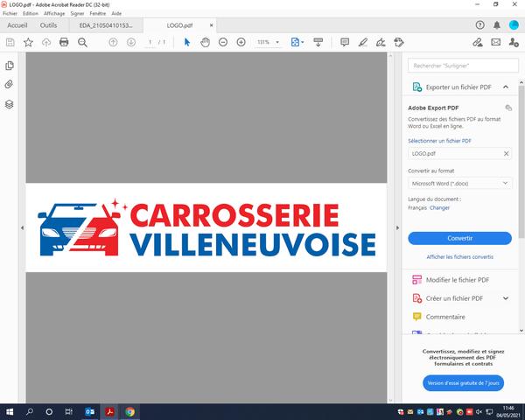Open Fill and Sign pen icon
525x420 pixels.
(x=478, y=42)
